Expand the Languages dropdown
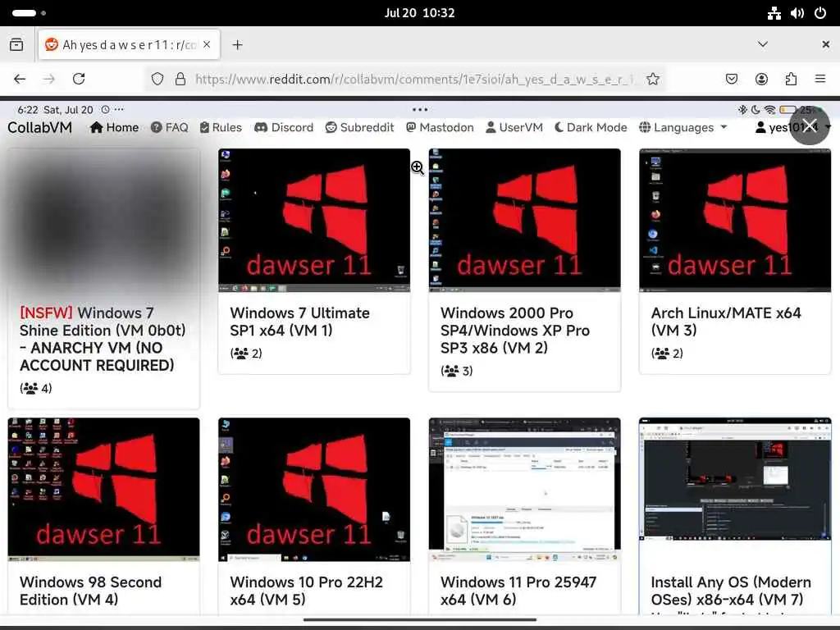Viewport: 840px width, 630px height. [683, 127]
